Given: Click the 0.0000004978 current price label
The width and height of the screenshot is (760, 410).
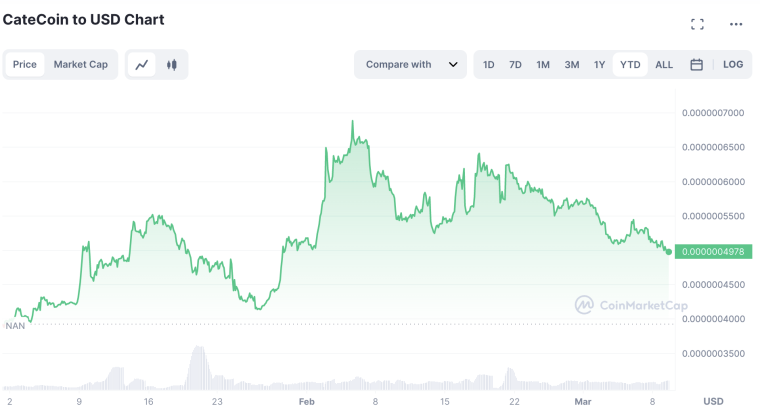Looking at the screenshot, I should (x=713, y=252).
